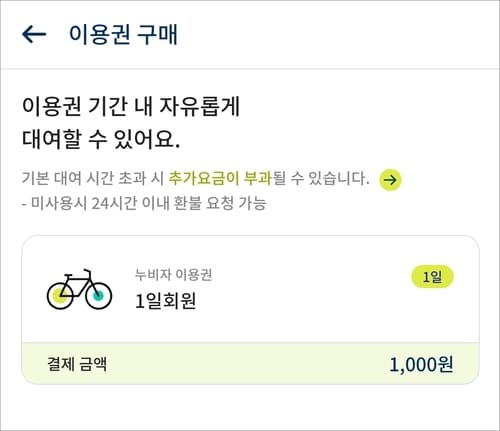500x431 pixels.
Task: Tap the 1,000원 price amount
Action: click(x=421, y=364)
